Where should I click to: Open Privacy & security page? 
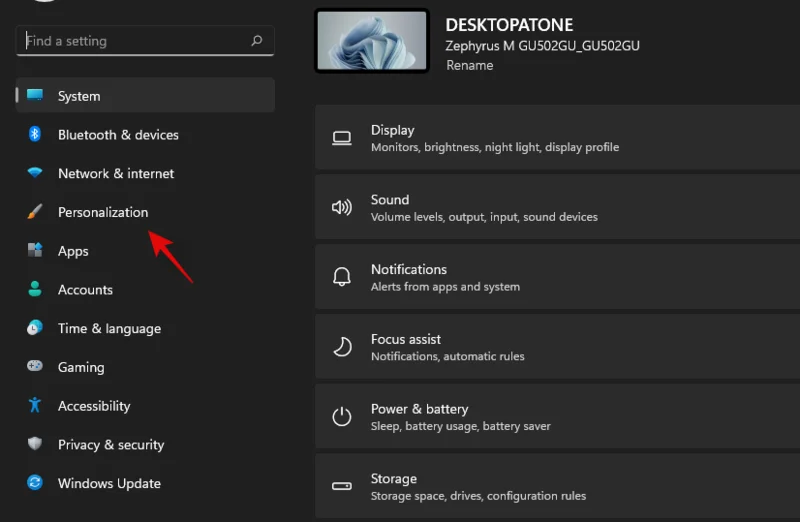145,444
